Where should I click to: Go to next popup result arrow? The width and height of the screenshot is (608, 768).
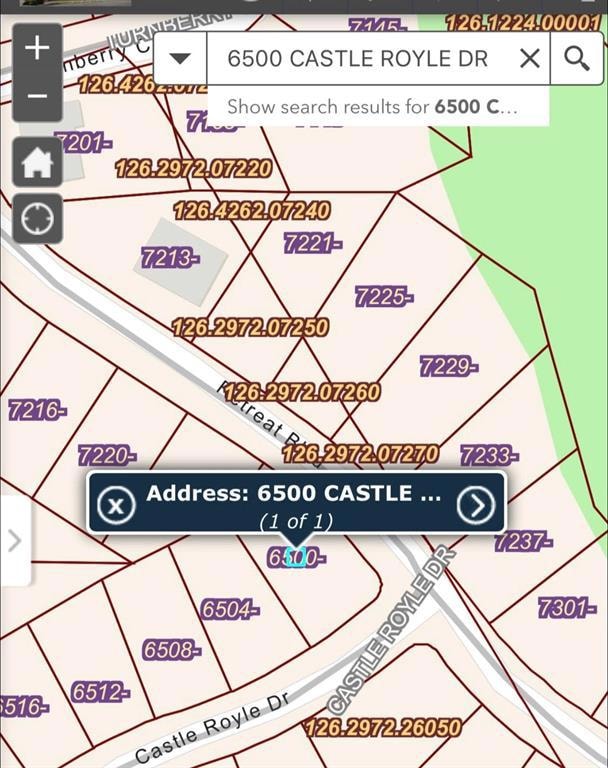476,505
